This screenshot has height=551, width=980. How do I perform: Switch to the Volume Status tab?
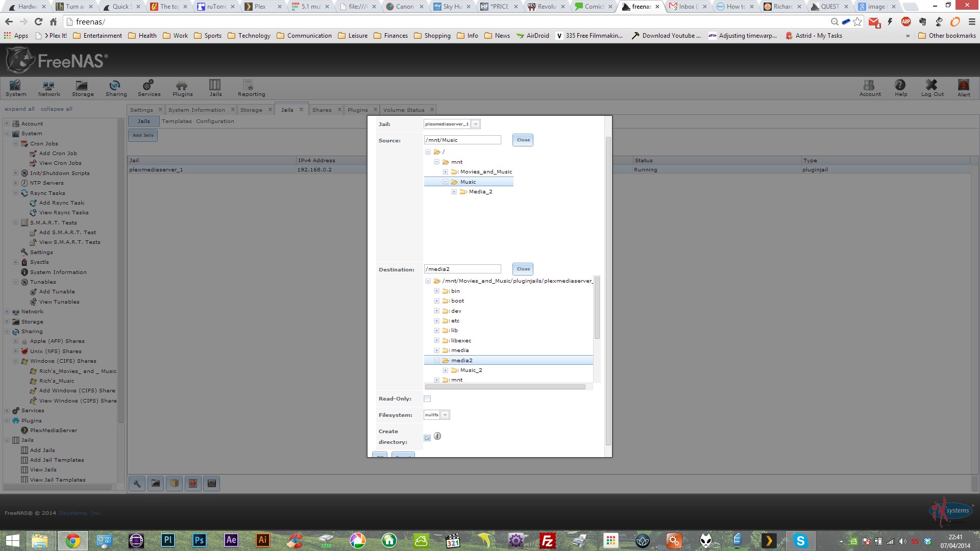404,110
